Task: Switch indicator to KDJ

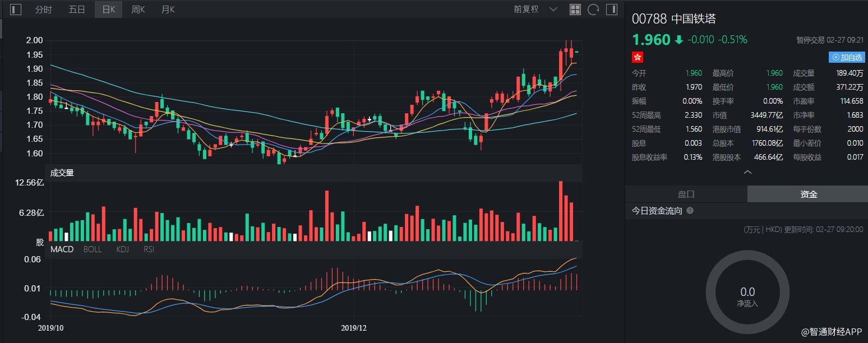Action: tap(122, 249)
